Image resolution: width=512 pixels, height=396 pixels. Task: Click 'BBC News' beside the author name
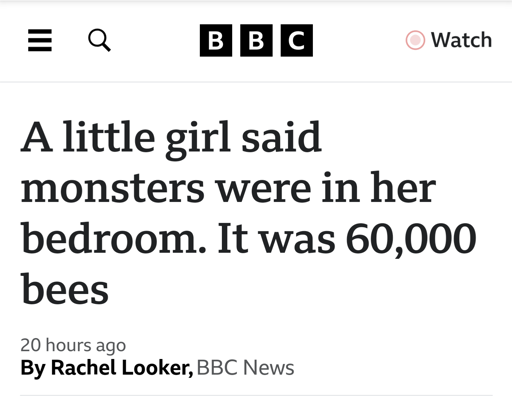pos(245,368)
